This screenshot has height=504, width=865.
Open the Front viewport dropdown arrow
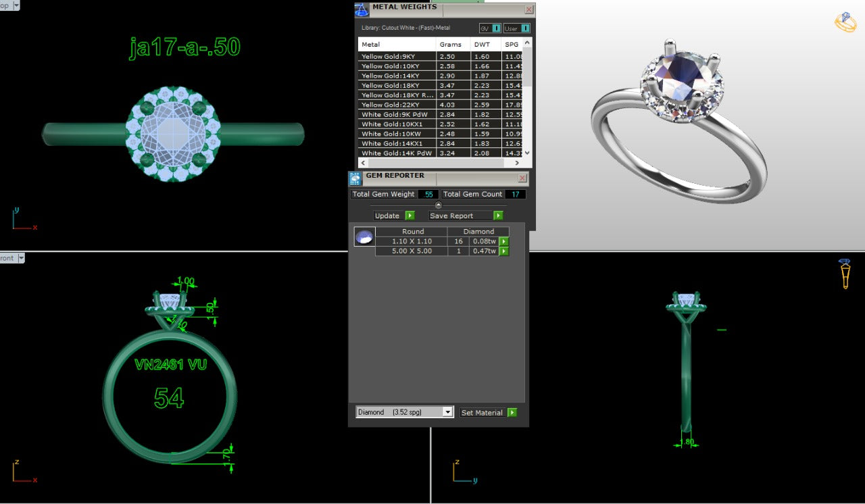pos(21,258)
